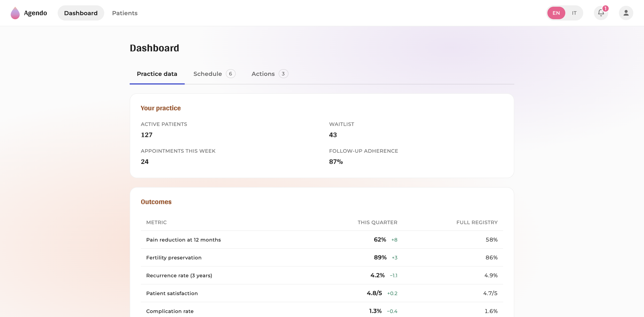This screenshot has width=644, height=317.
Task: Click the Waitlist value 43
Action: point(333,135)
